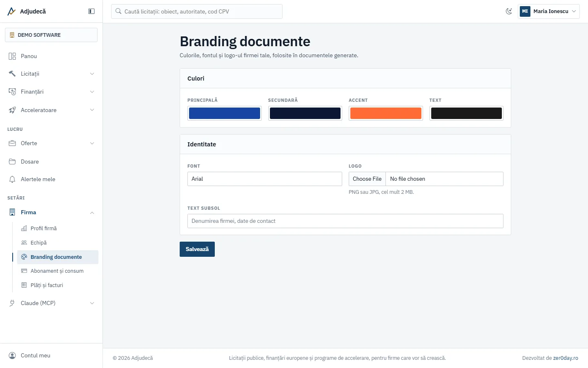Expand the Oferte submenu chevron

tap(92, 144)
